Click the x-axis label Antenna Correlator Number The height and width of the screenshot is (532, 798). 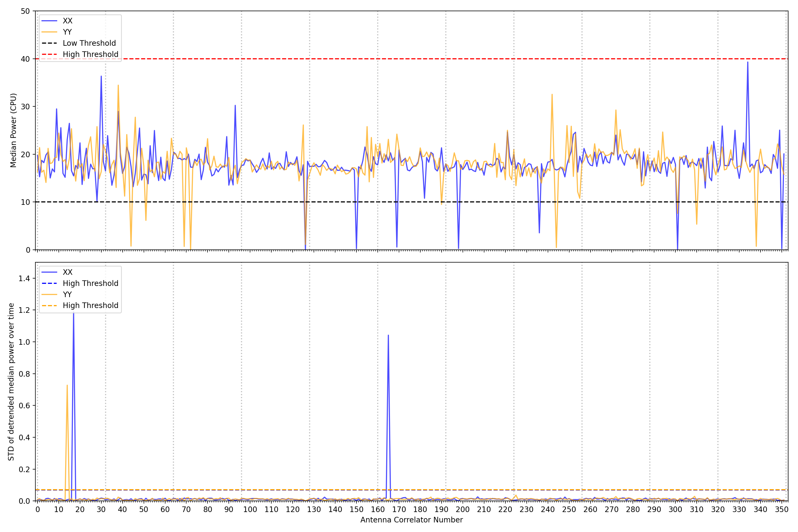pos(411,520)
